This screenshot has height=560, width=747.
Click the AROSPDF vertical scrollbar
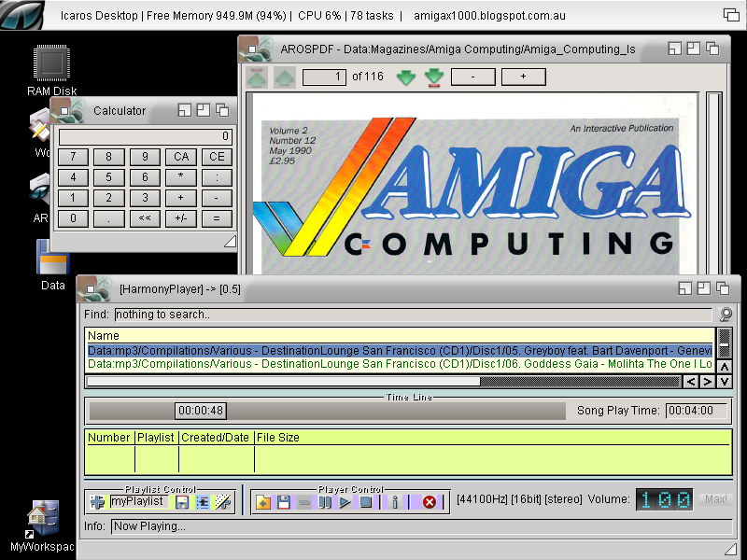[713, 183]
